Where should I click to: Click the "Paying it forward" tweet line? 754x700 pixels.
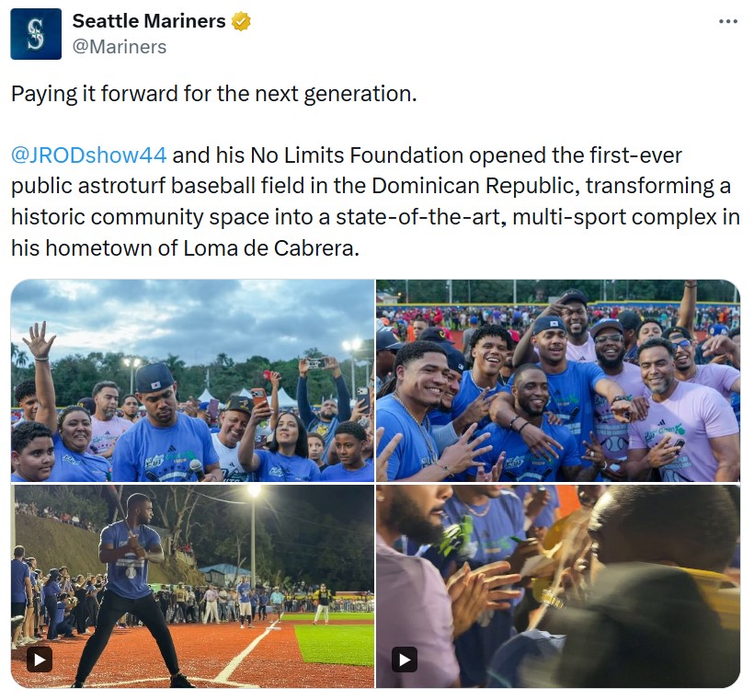tap(213, 94)
